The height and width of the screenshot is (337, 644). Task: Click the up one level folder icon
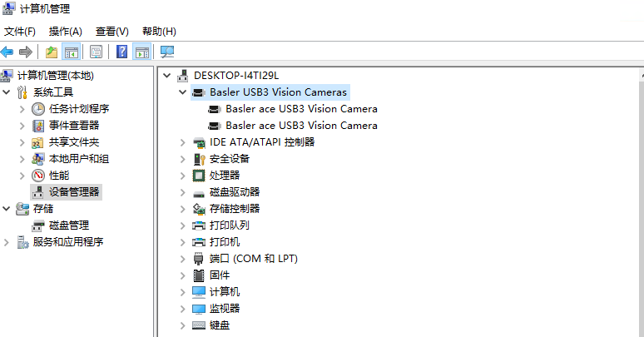[52, 52]
